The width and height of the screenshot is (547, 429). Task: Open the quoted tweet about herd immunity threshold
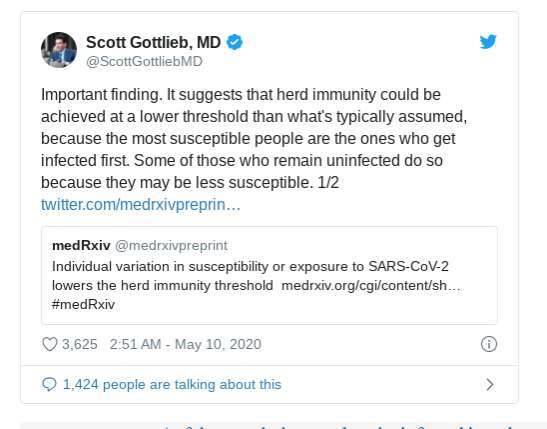pyautogui.click(x=269, y=275)
